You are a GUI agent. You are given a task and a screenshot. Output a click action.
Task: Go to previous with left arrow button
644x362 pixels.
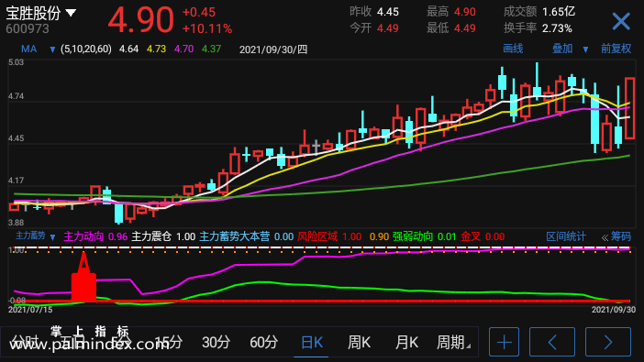[552, 342]
